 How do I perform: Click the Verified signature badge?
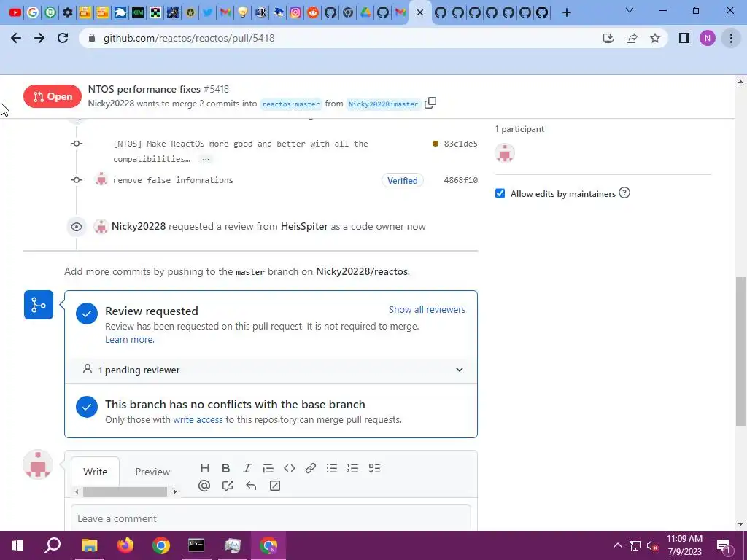point(402,181)
